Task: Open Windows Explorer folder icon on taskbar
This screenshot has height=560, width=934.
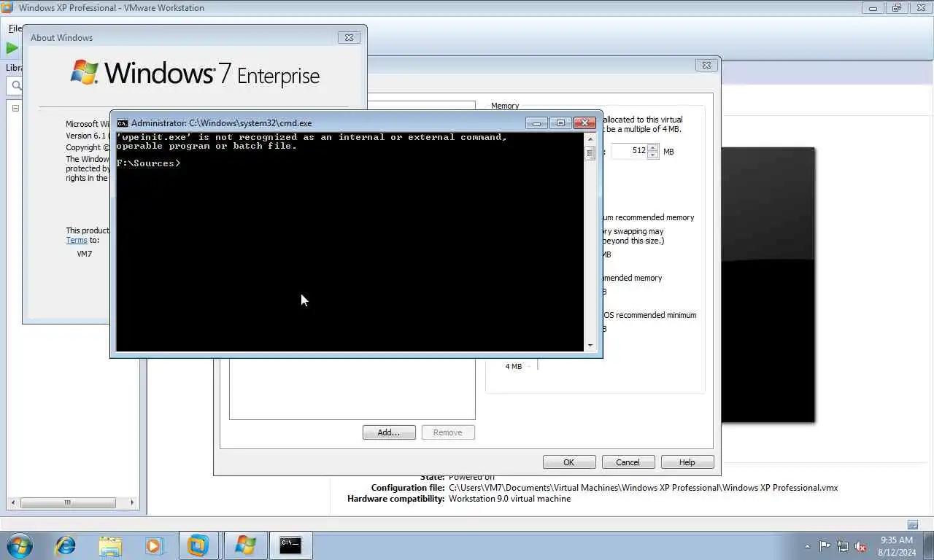Action: click(x=110, y=545)
